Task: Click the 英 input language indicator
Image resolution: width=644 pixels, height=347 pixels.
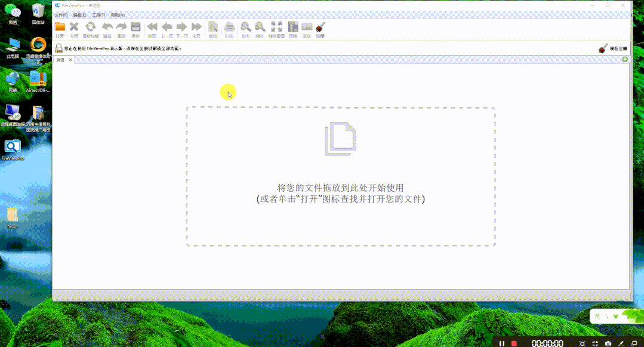Action: point(597,316)
